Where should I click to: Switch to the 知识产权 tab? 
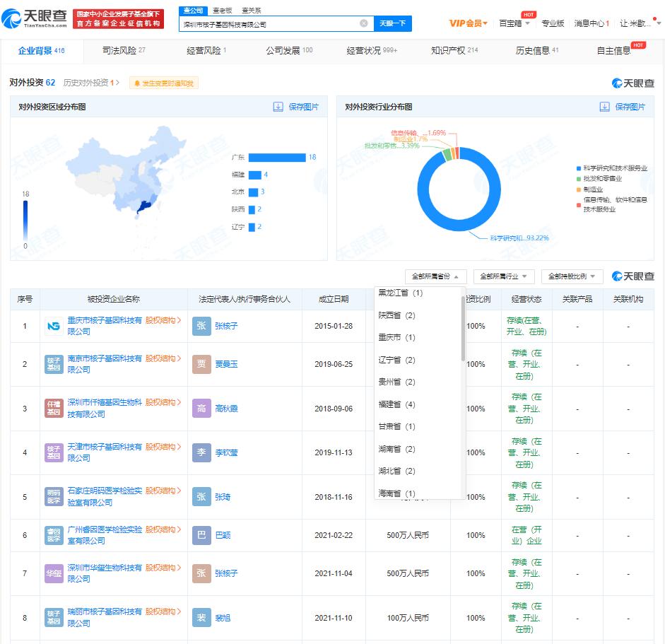pos(454,50)
